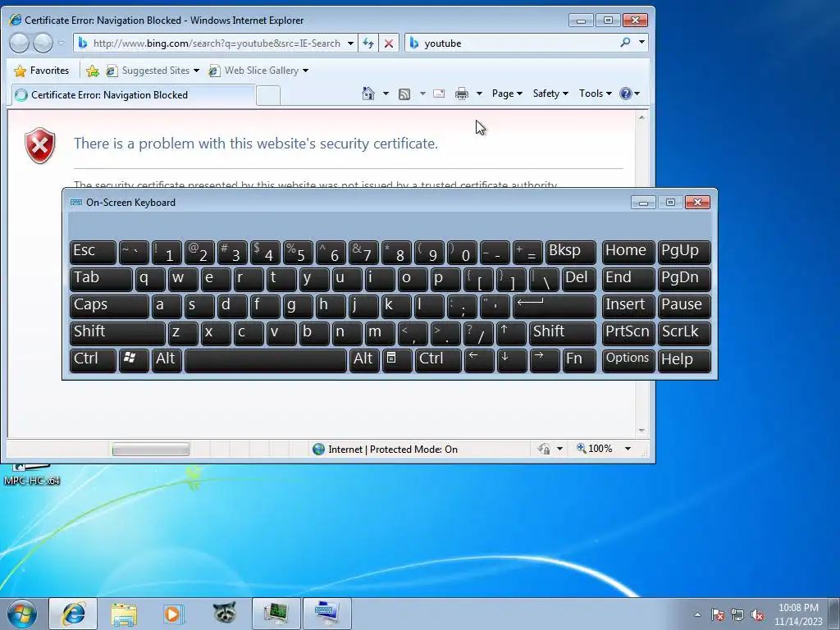Click the Internet Explorer Back arrow button
Image resolution: width=840 pixels, height=630 pixels.
click(x=19, y=43)
